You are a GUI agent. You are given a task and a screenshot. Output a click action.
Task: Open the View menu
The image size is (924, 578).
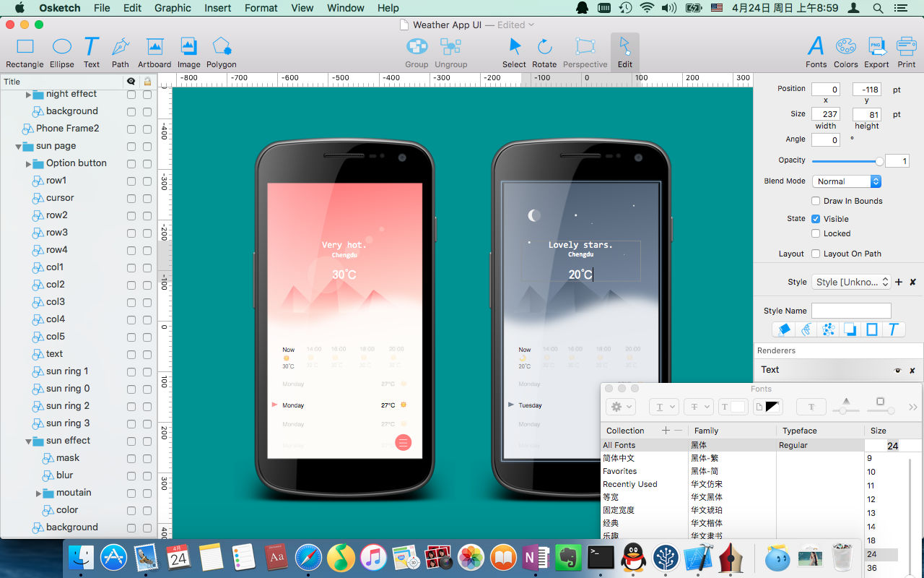(x=302, y=8)
